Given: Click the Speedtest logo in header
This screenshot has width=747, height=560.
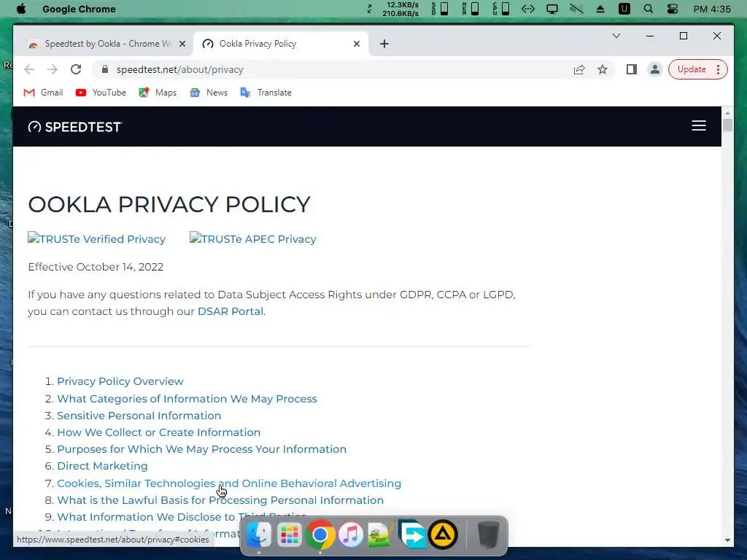Looking at the screenshot, I should [x=75, y=127].
